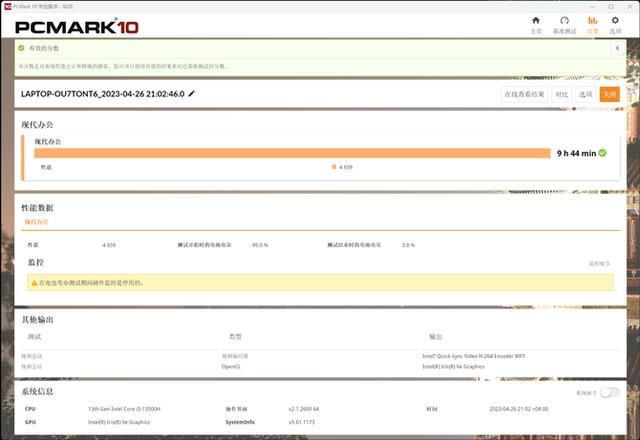Click the monitoring details link on right
Viewport: 640px width, 440px height.
599,264
